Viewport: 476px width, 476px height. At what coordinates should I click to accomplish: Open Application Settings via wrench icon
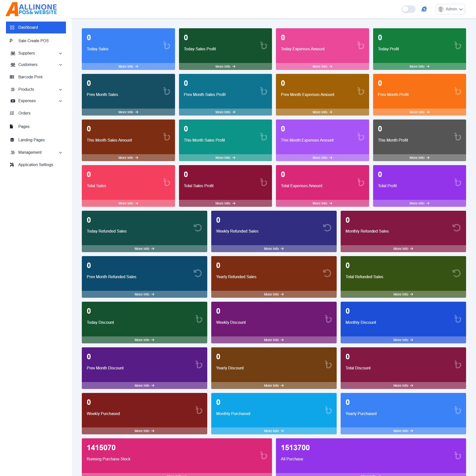coord(12,165)
